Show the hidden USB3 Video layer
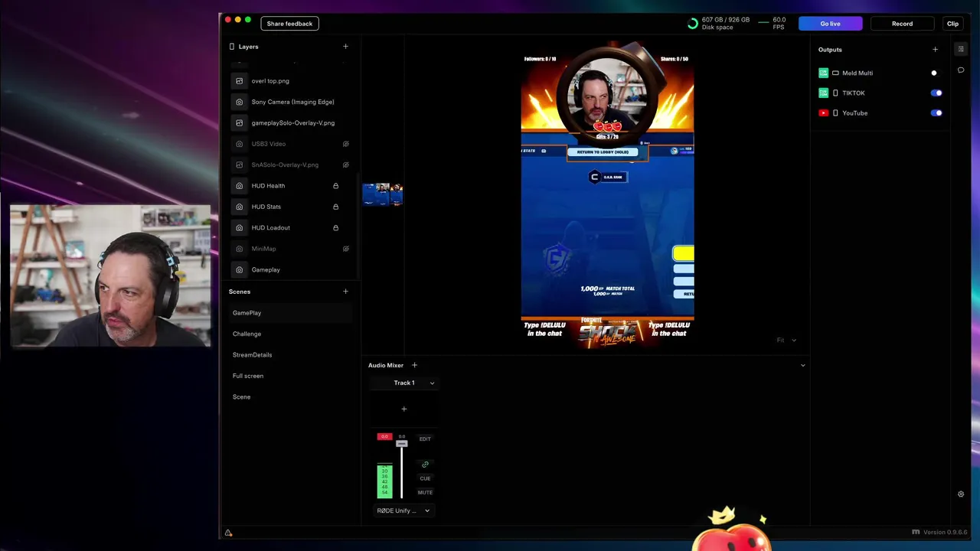Screen dimensions: 980x551 (x=346, y=144)
